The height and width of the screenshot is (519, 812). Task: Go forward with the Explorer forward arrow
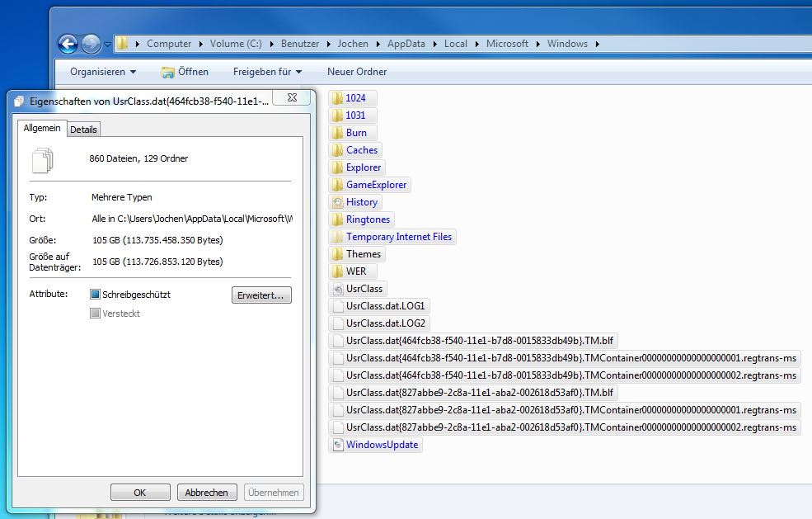(92, 44)
